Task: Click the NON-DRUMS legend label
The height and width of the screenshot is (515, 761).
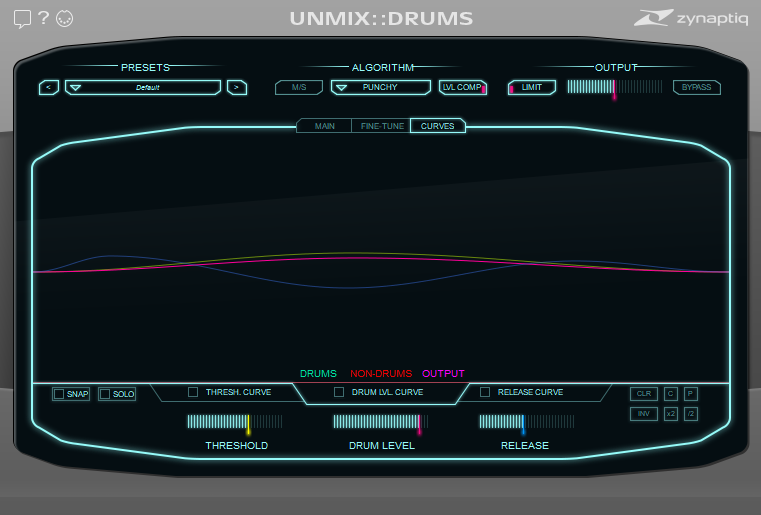Action: click(381, 374)
